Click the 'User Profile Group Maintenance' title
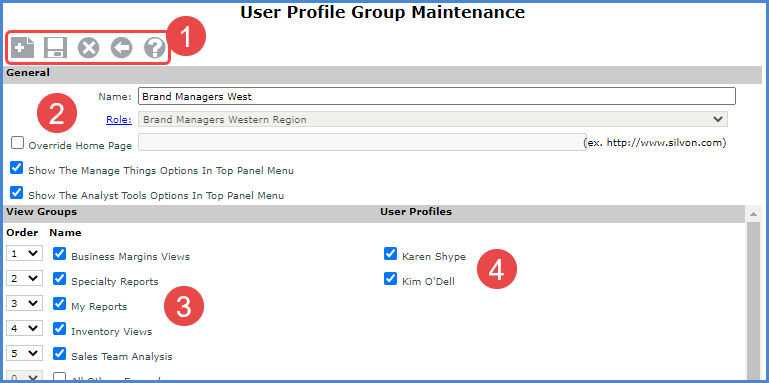This screenshot has height=383, width=769. click(x=383, y=12)
